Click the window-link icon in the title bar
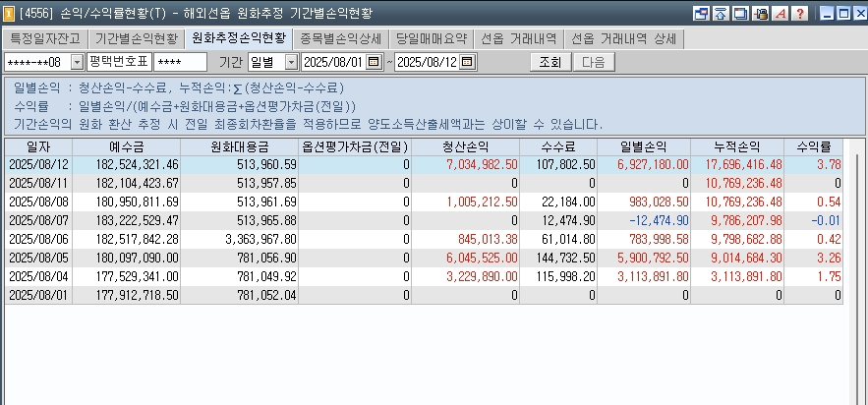Viewport: 868px width, 405px height. (x=701, y=14)
